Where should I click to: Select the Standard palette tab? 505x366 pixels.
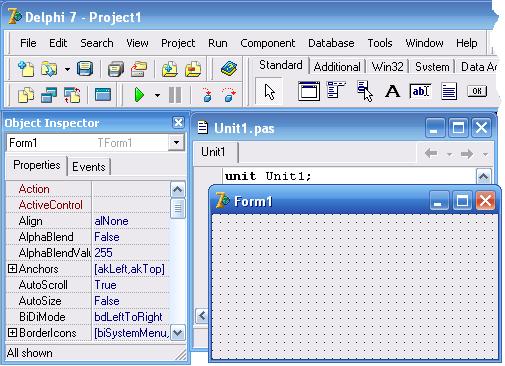281,65
